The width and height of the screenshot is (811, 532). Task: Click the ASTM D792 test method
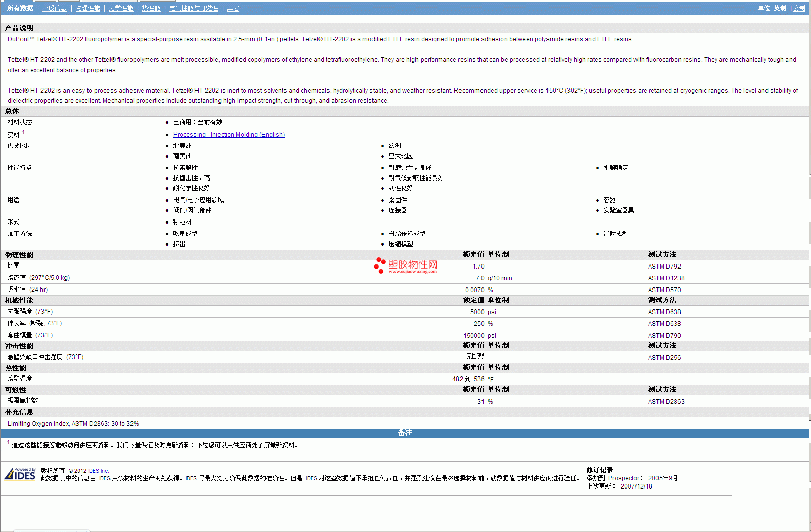[x=664, y=267]
